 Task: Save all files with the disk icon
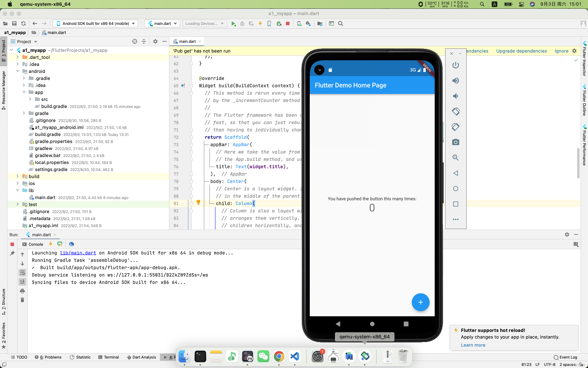point(14,24)
